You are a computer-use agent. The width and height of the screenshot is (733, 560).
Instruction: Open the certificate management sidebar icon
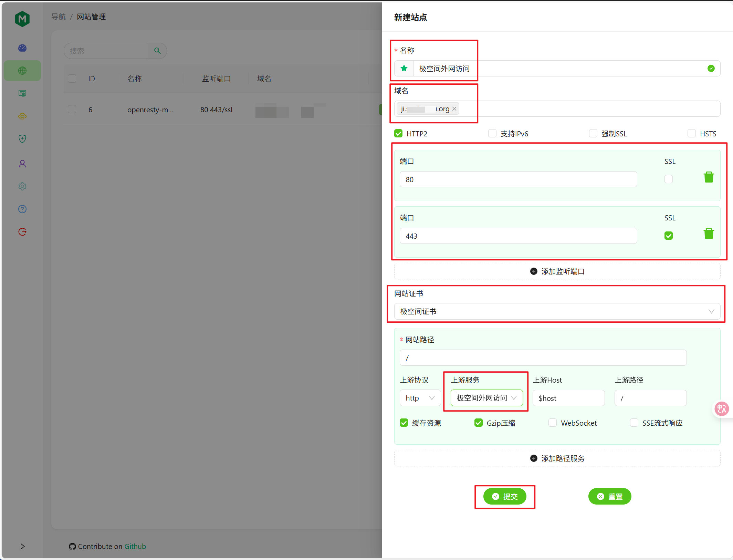pos(22,93)
